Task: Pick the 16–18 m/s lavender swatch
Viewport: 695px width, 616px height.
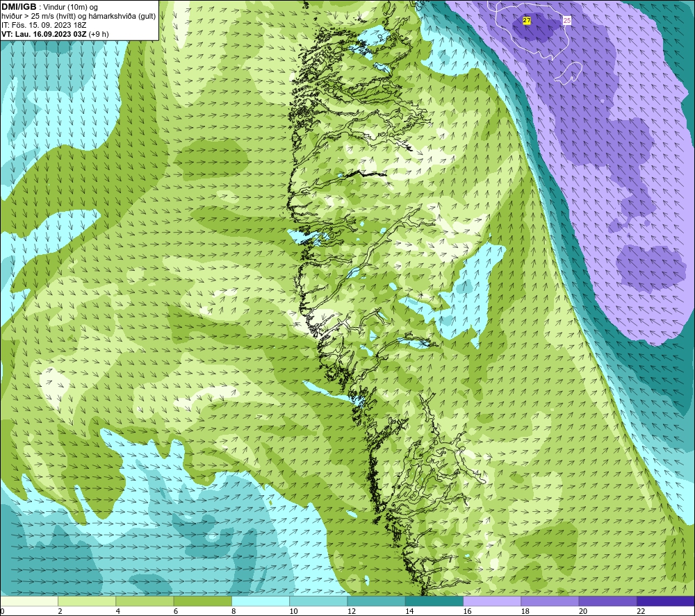Action: click(492, 601)
